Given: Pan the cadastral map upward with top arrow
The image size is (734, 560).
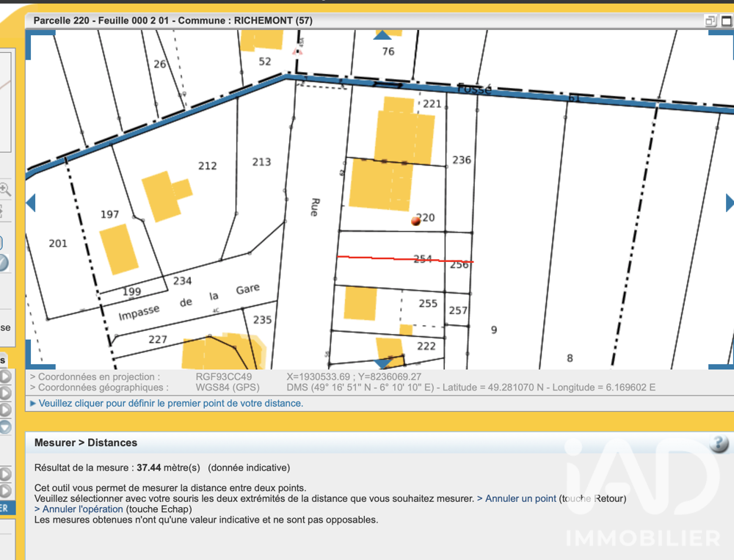Looking at the screenshot, I should point(382,35).
